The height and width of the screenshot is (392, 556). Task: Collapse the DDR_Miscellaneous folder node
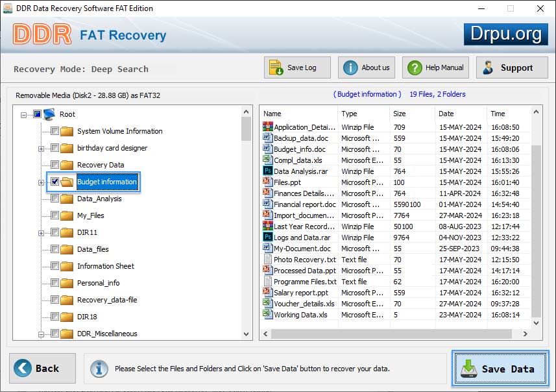pyautogui.click(x=41, y=334)
